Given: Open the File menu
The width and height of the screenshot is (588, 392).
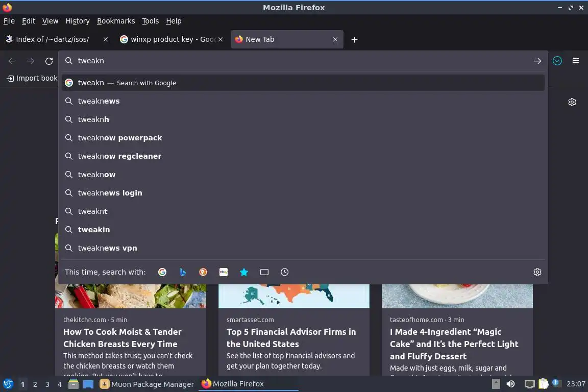Looking at the screenshot, I should tap(9, 21).
